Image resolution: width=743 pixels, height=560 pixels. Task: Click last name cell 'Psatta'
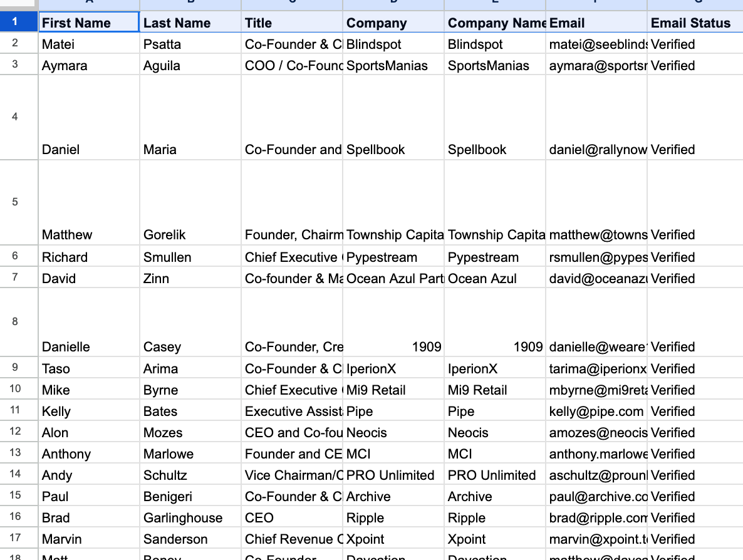190,44
